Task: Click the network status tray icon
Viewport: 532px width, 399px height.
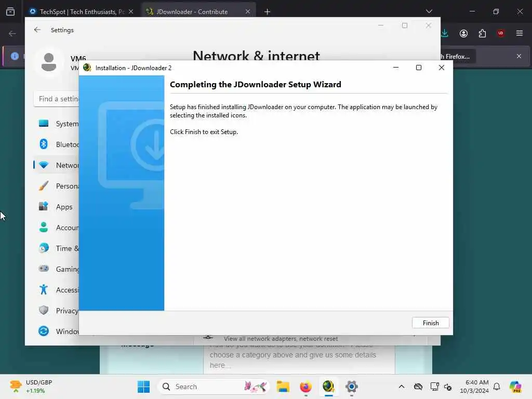Action: 434,387
